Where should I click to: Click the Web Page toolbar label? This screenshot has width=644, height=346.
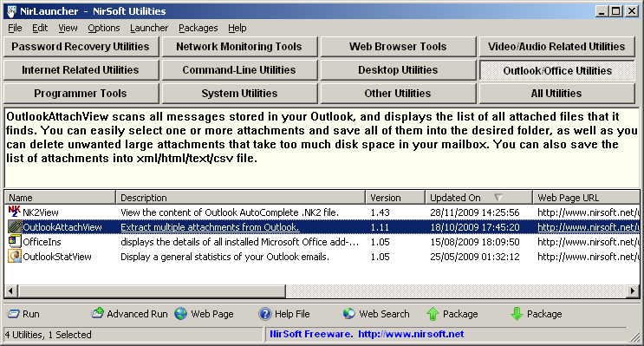click(212, 314)
